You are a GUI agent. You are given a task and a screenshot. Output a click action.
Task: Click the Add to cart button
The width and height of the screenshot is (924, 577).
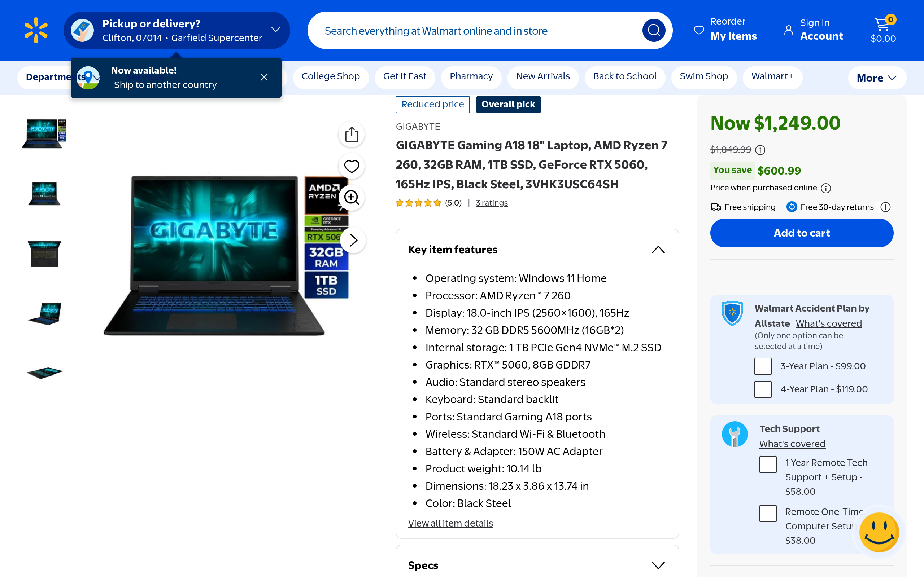(801, 233)
